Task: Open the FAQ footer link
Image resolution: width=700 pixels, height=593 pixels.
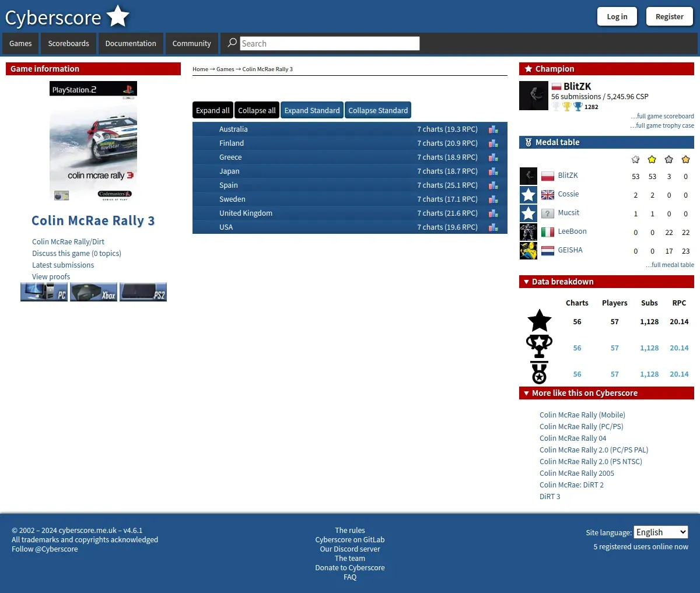Action: coord(350,577)
